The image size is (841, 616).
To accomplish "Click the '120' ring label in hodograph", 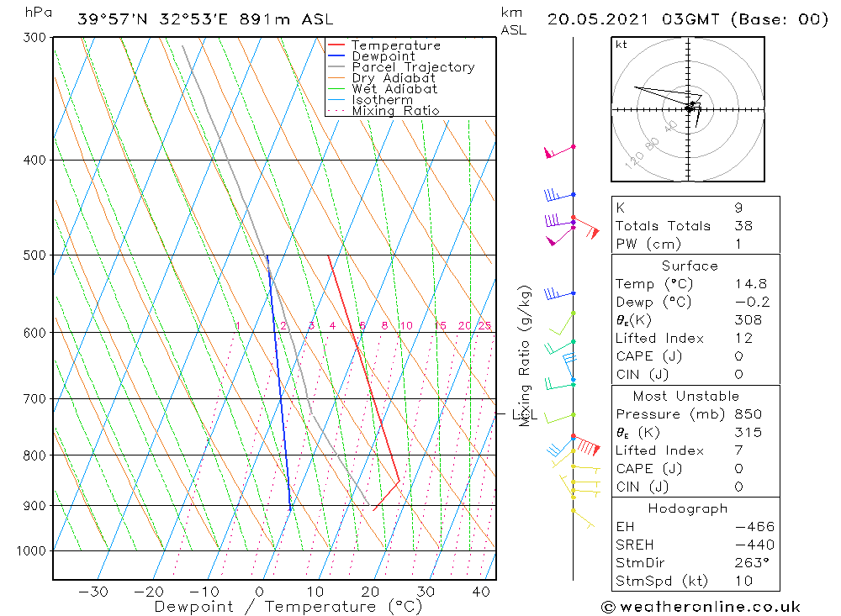I will (x=634, y=160).
